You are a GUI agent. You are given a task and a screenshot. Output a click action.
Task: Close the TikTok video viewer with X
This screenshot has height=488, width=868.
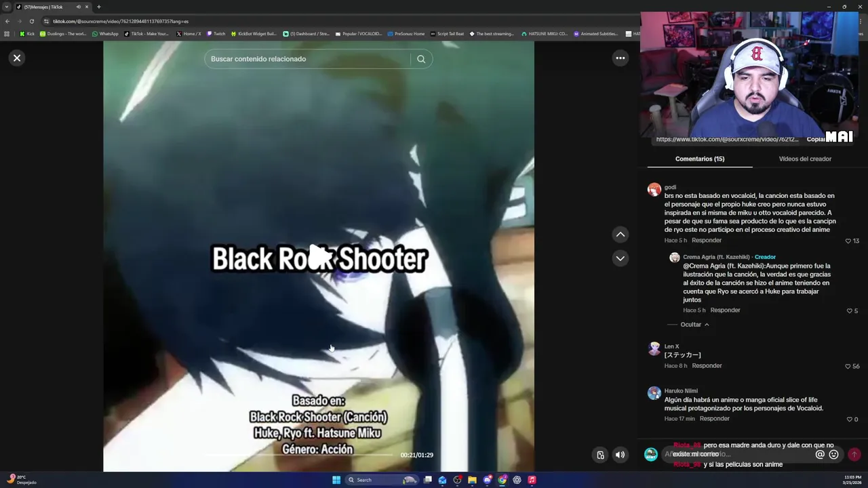[x=17, y=58]
